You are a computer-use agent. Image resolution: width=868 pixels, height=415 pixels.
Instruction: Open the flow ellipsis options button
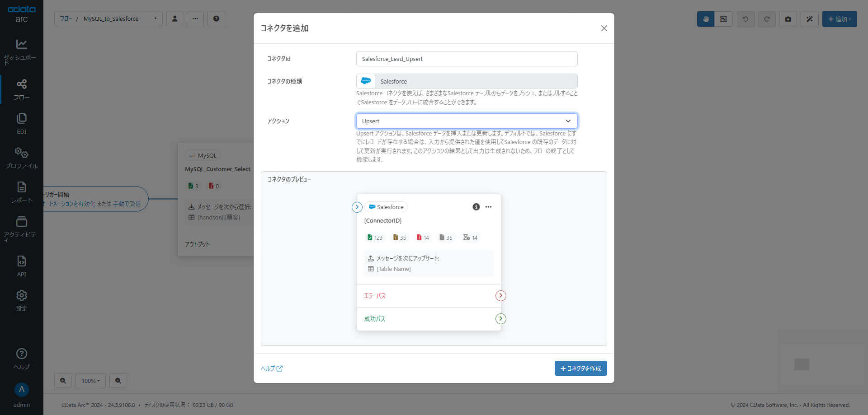[195, 19]
